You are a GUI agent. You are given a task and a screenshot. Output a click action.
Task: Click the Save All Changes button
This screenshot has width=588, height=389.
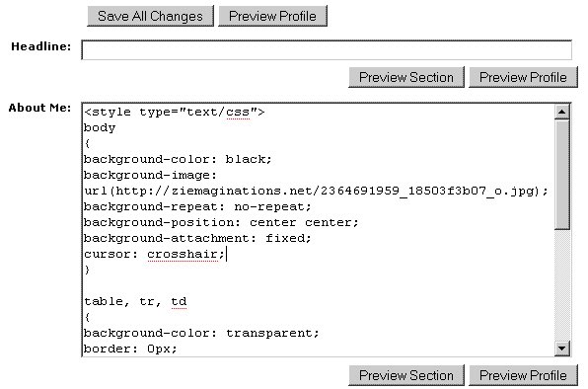click(x=150, y=16)
